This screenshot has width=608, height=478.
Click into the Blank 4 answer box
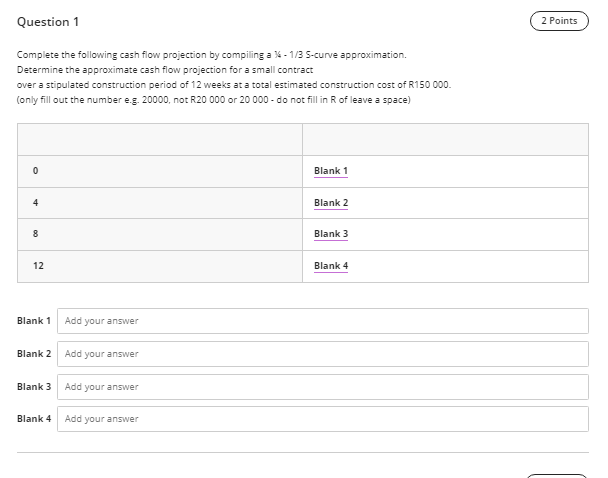click(x=322, y=419)
